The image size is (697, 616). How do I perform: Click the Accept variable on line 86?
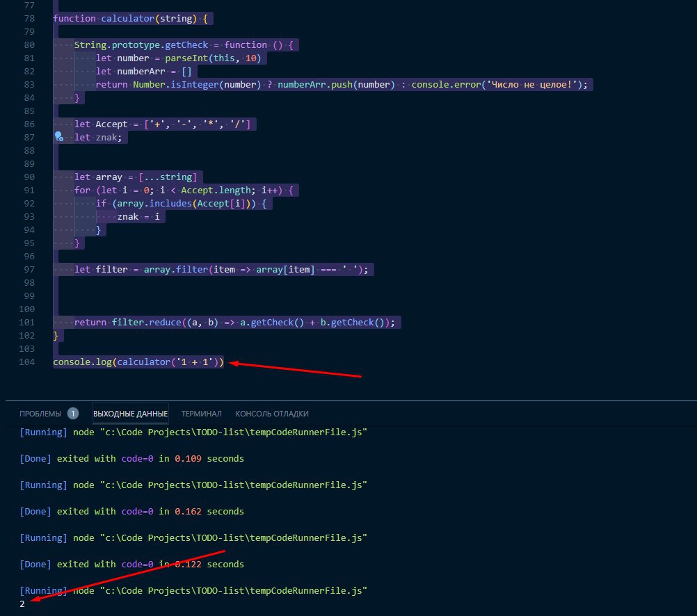click(x=111, y=124)
